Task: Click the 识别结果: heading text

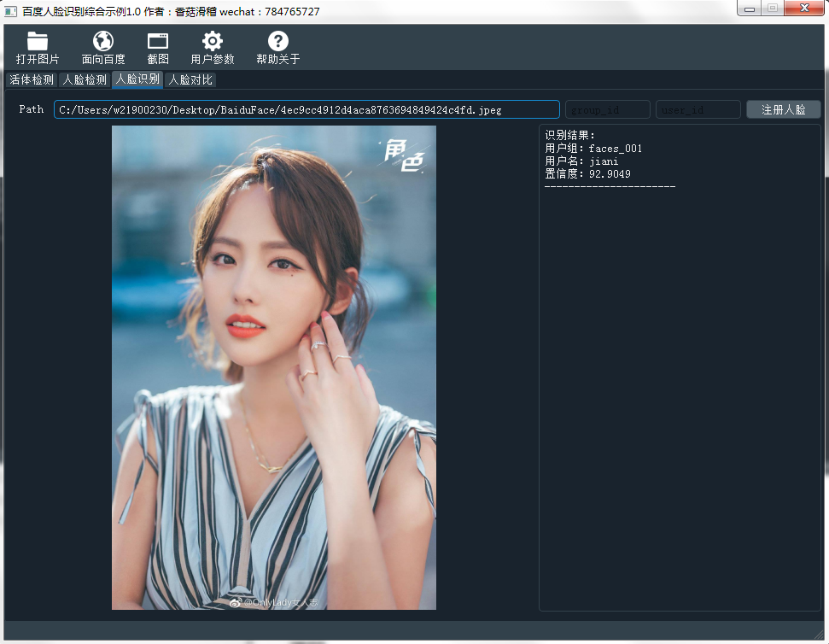Action: (x=570, y=135)
